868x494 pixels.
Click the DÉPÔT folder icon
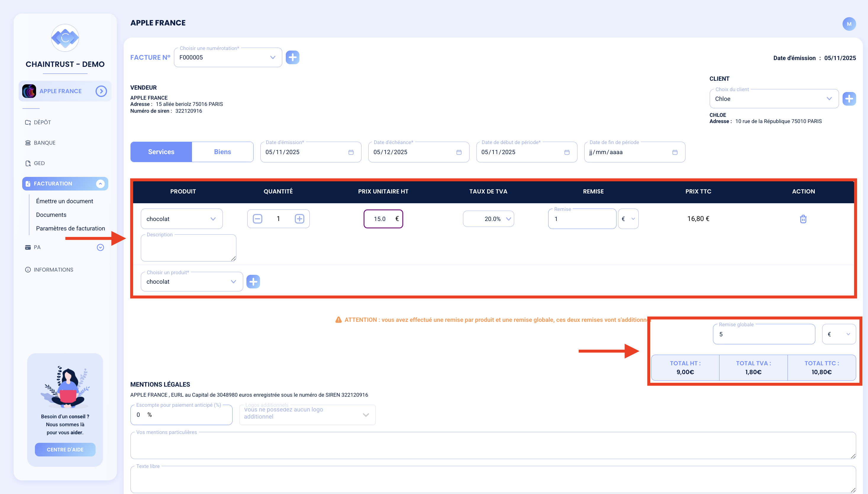pyautogui.click(x=28, y=122)
